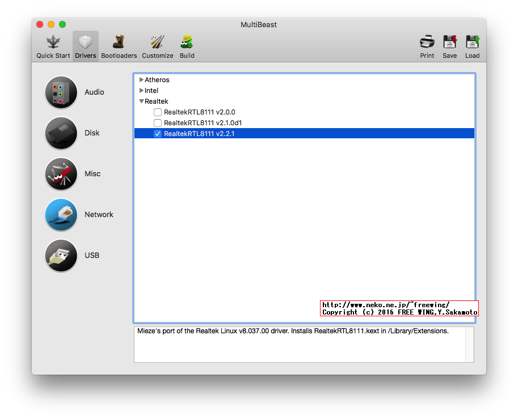Image resolution: width=518 pixels, height=420 pixels.
Task: Click the Realtek label
Action: coord(156,101)
